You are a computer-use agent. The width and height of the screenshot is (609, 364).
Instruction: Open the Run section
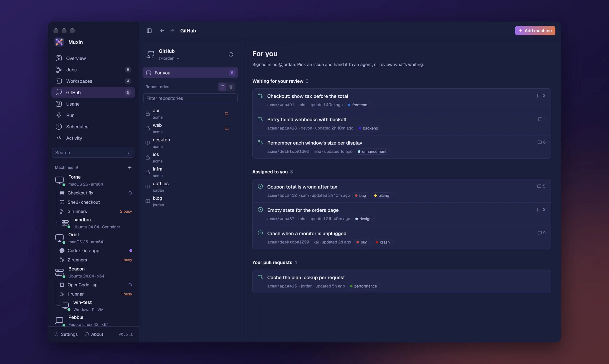(x=93, y=115)
